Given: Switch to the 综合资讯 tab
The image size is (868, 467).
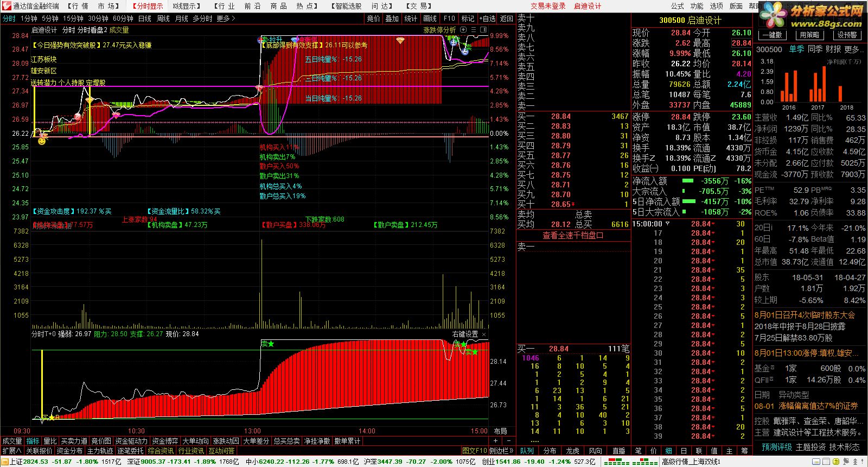Looking at the screenshot, I should point(161,451).
